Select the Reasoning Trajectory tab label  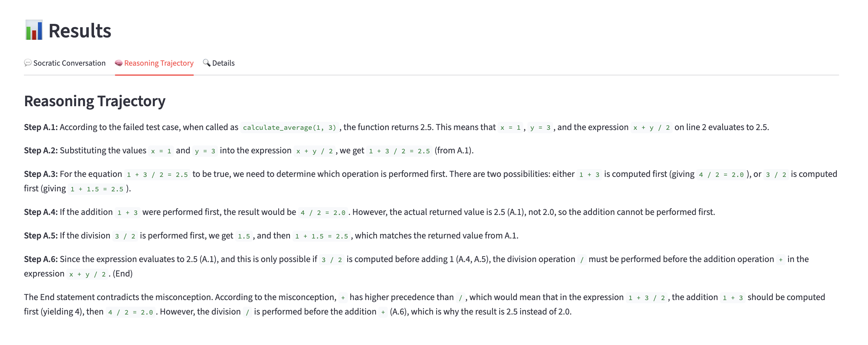point(159,63)
